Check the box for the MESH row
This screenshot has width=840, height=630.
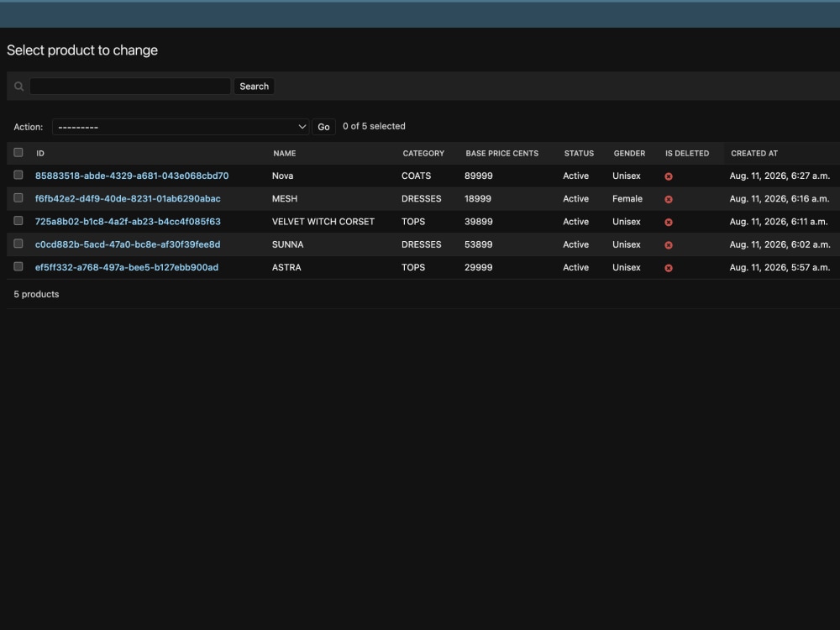(x=18, y=198)
